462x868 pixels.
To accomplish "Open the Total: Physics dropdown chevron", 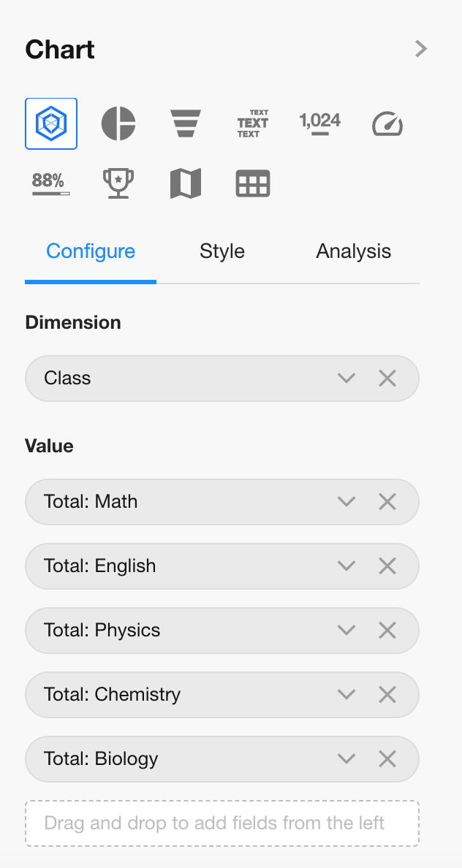I will click(x=346, y=630).
